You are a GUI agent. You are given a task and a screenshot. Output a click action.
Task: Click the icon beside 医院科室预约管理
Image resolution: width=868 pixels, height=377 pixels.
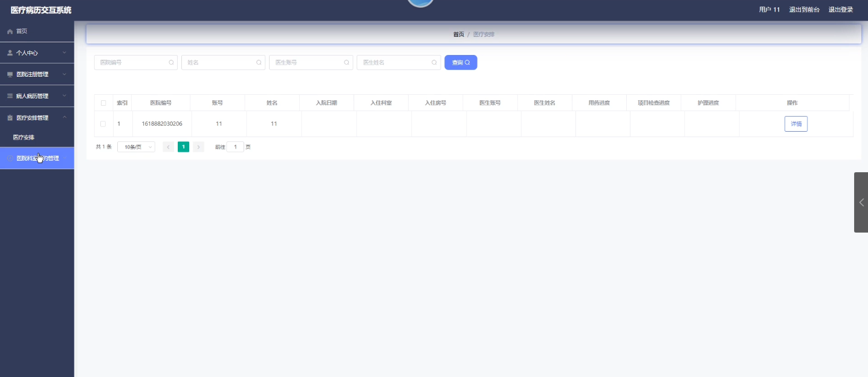pyautogui.click(x=10, y=158)
